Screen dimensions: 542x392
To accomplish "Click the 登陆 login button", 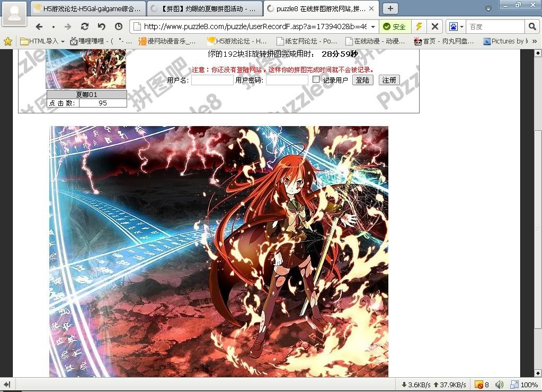I will tap(362, 80).
